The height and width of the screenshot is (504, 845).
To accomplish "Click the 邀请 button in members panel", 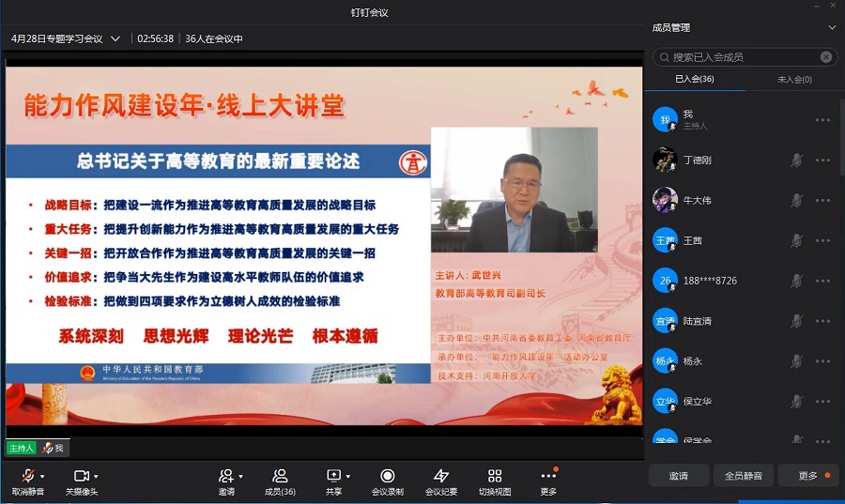I will point(679,476).
